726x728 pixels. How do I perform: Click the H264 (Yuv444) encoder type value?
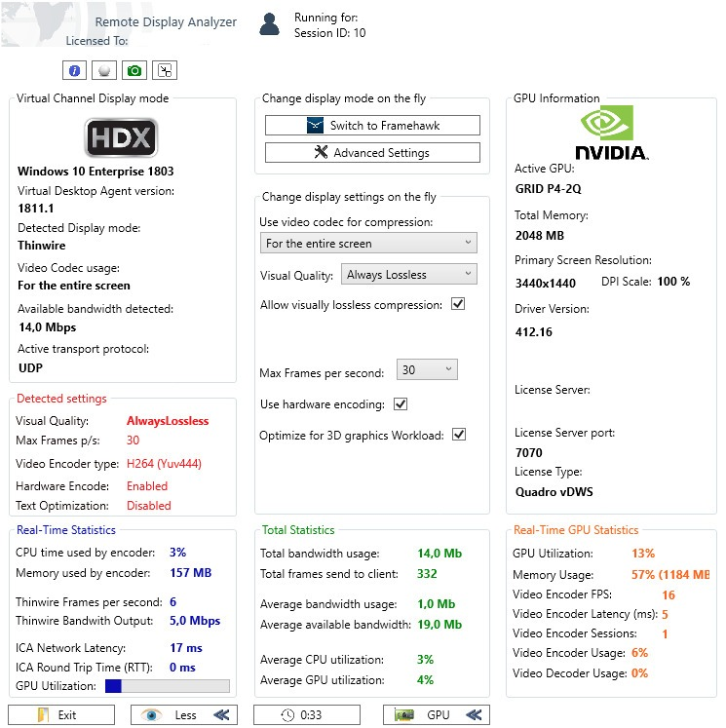(x=165, y=463)
